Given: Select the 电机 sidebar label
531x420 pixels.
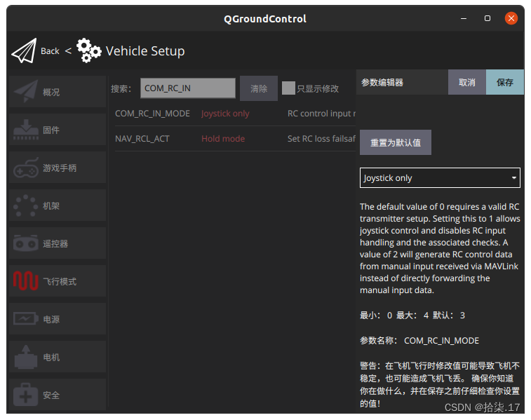Looking at the screenshot, I should click(51, 358).
